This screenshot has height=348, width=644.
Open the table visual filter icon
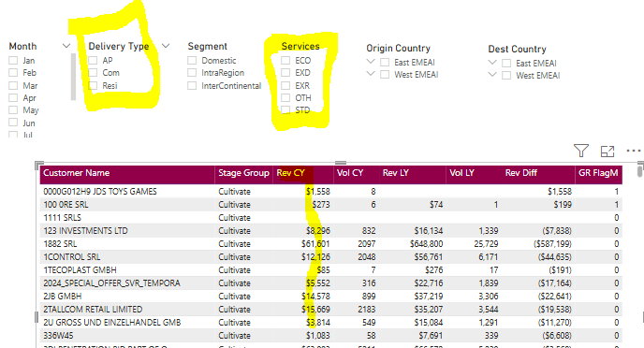pos(580,151)
